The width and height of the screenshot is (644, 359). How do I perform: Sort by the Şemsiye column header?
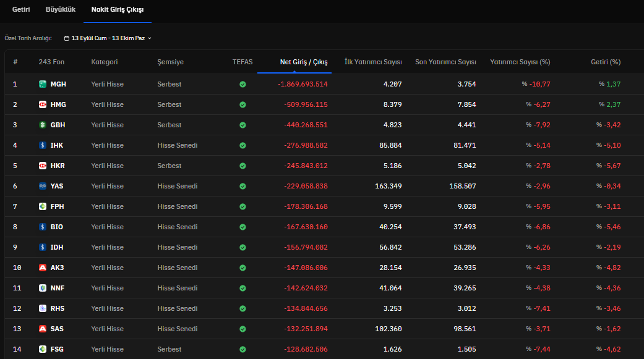pos(171,62)
